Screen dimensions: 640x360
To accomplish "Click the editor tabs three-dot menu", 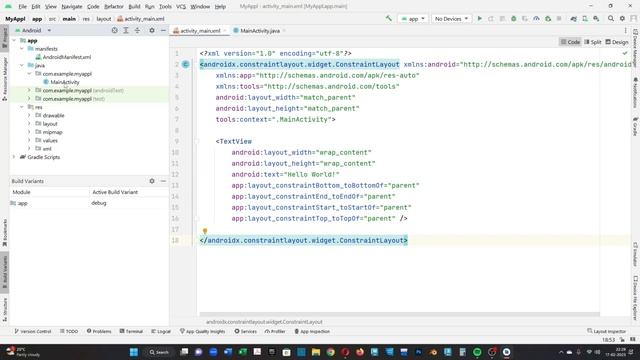I will coord(625,31).
